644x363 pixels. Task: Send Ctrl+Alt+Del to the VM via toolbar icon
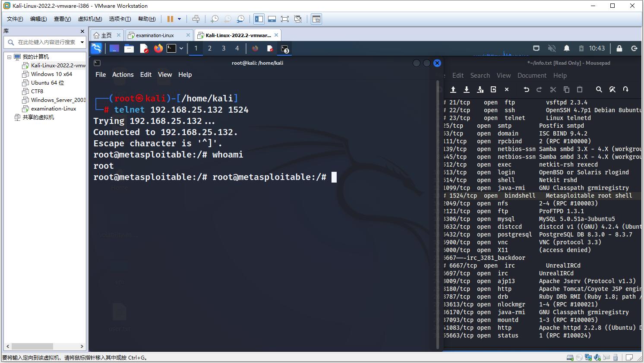click(196, 19)
